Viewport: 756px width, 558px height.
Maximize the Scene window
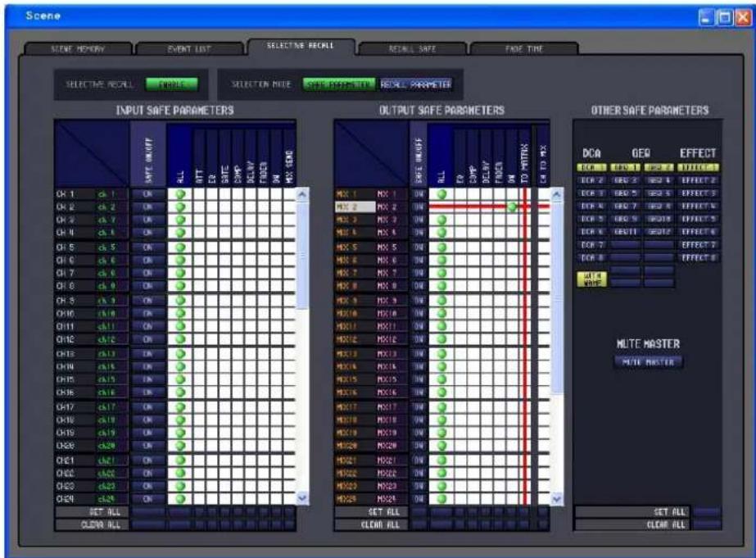(x=724, y=18)
